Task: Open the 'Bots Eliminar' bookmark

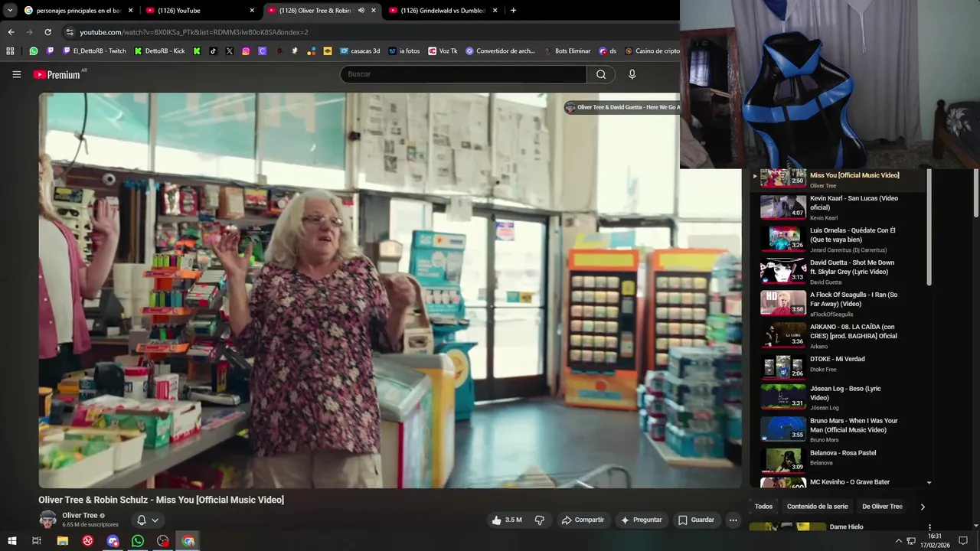Action: coord(567,51)
